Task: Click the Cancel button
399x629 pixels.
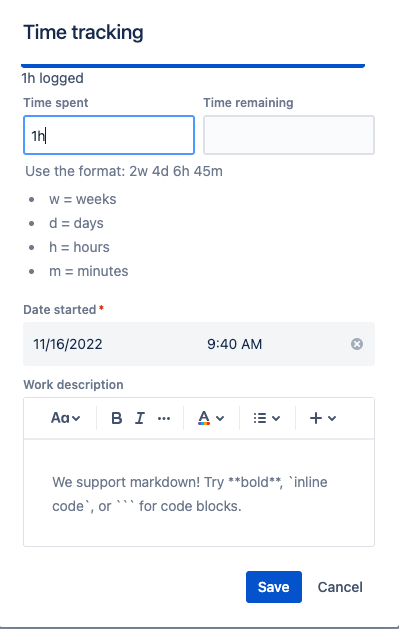Action: point(340,587)
